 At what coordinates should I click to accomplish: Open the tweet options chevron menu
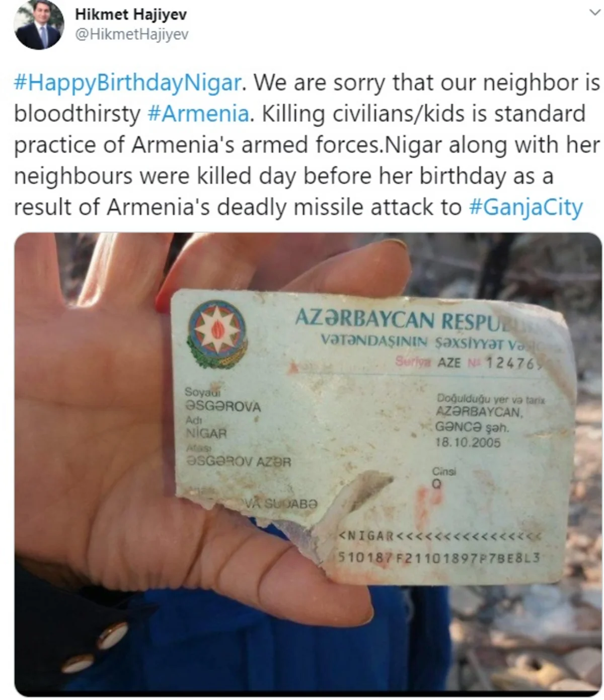coord(594,15)
